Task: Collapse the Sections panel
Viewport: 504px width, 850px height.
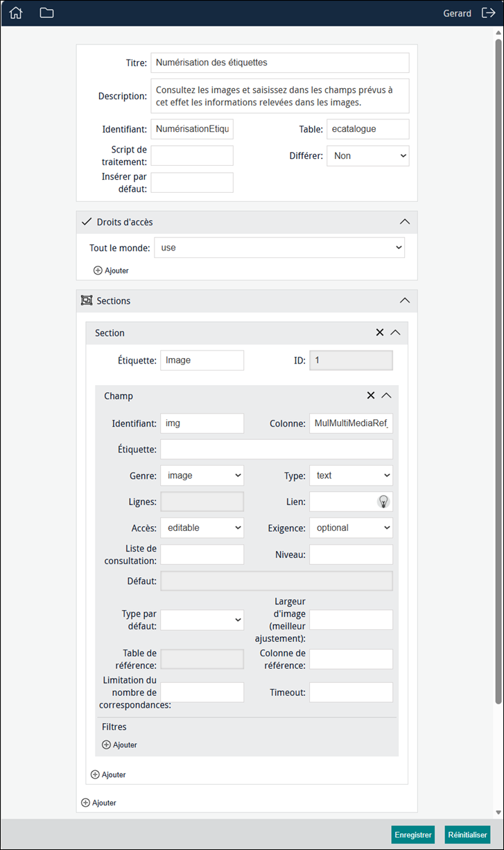Action: click(406, 300)
